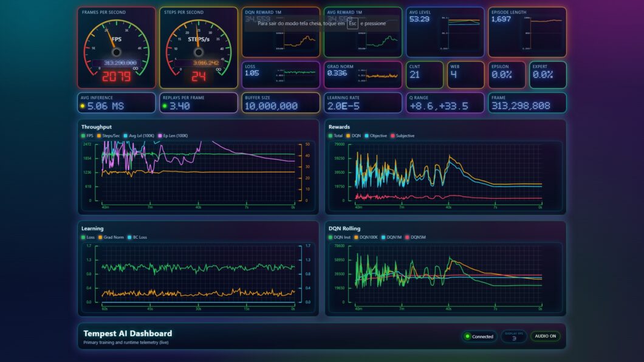Click the orange DQN swatch in Rewards legend
644x362 pixels.
[349, 135]
